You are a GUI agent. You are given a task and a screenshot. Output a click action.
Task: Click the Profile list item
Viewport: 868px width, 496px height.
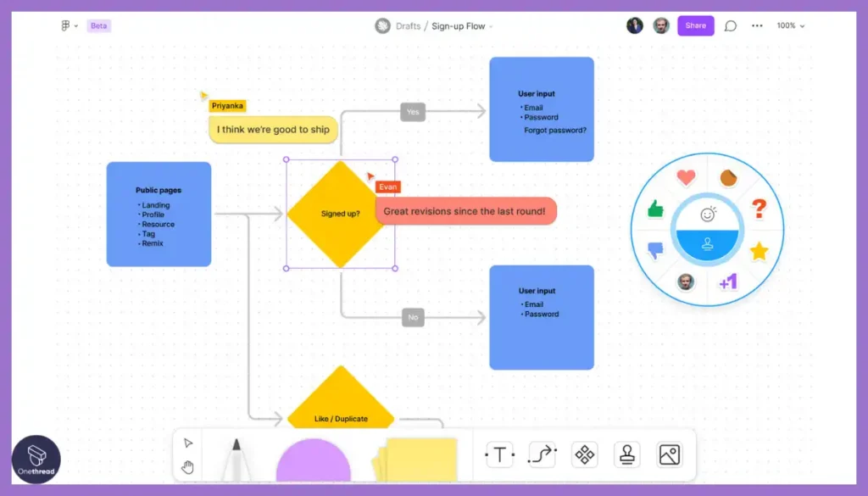tap(153, 215)
